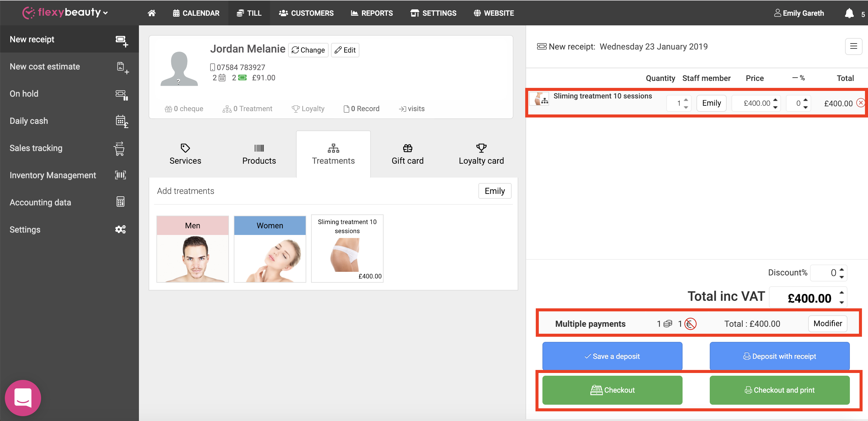Click Deposit with receipt
The width and height of the screenshot is (868, 421).
[780, 356]
